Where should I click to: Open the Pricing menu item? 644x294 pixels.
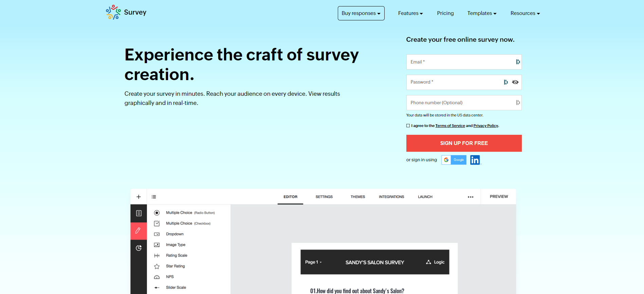click(x=445, y=13)
